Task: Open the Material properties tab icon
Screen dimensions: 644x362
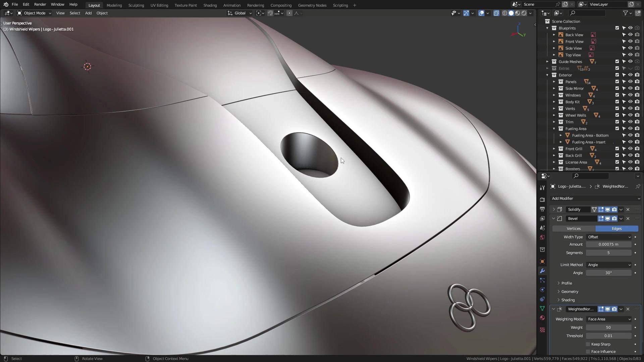Action: 542,318
